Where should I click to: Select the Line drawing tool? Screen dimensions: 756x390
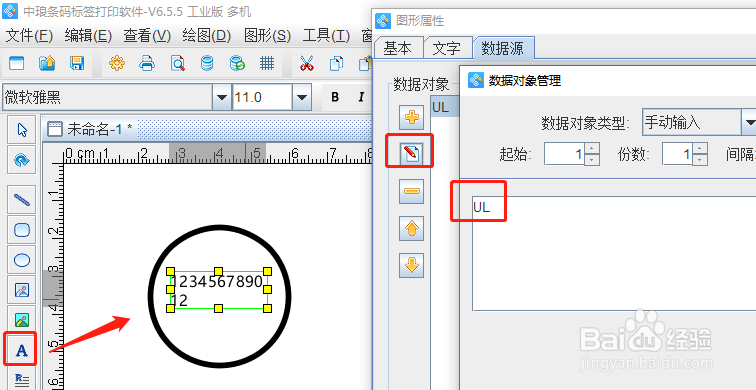point(22,200)
